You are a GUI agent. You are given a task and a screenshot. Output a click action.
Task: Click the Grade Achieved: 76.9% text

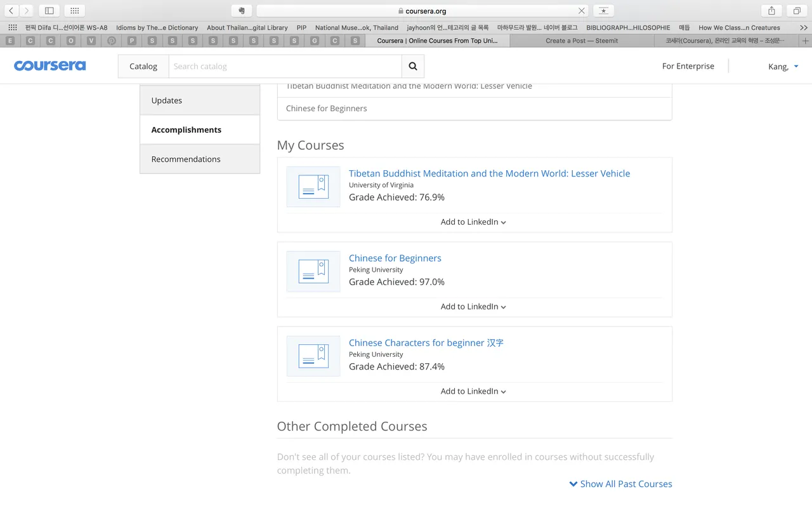pyautogui.click(x=396, y=197)
